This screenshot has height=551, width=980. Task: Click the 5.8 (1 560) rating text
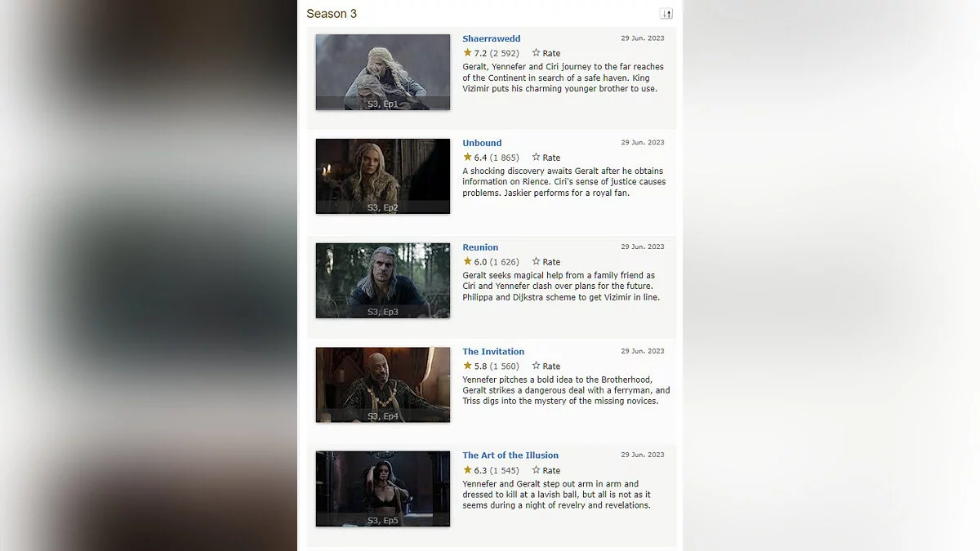497,367
